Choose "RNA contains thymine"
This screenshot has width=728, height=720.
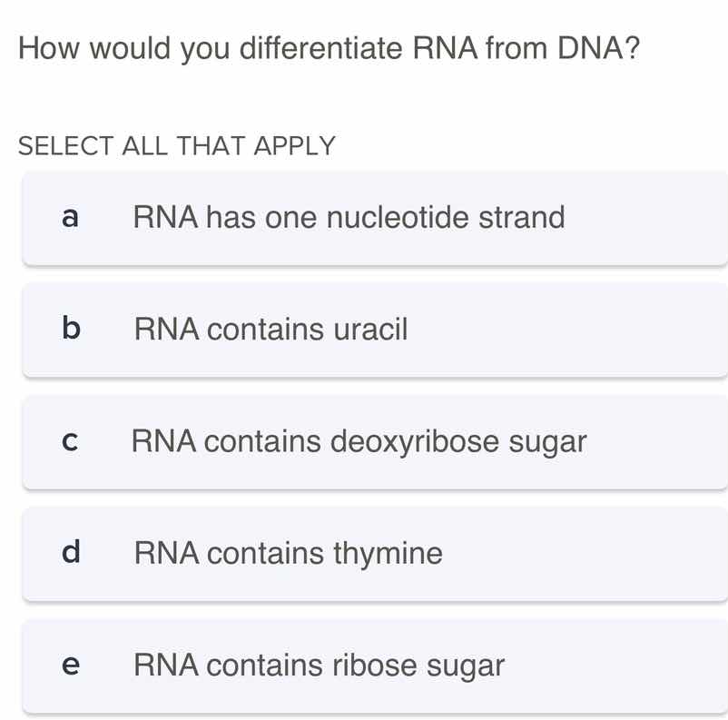[x=288, y=553]
